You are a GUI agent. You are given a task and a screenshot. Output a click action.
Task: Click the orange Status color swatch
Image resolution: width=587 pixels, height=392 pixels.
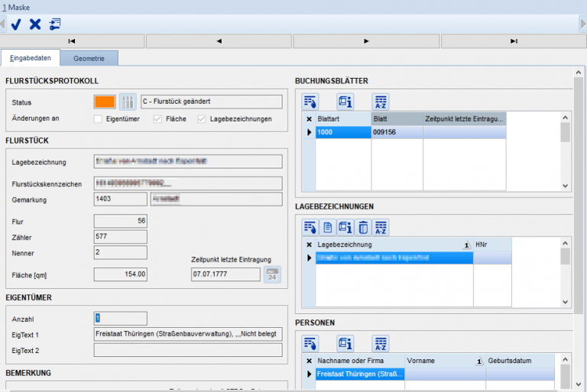point(105,102)
